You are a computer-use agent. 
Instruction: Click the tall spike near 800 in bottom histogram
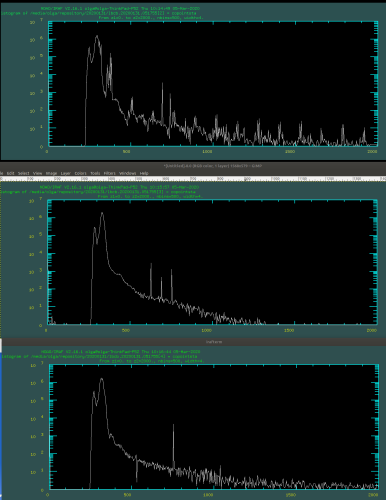click(173, 426)
